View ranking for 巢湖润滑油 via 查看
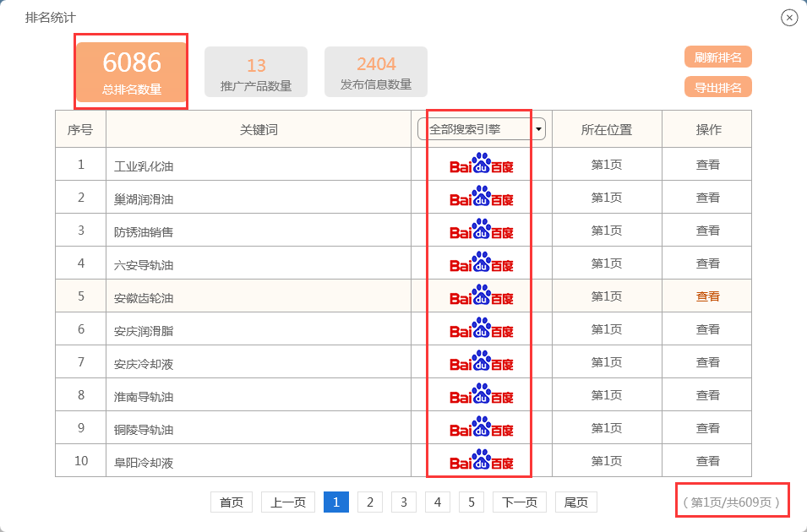This screenshot has height=532, width=807. click(707, 198)
